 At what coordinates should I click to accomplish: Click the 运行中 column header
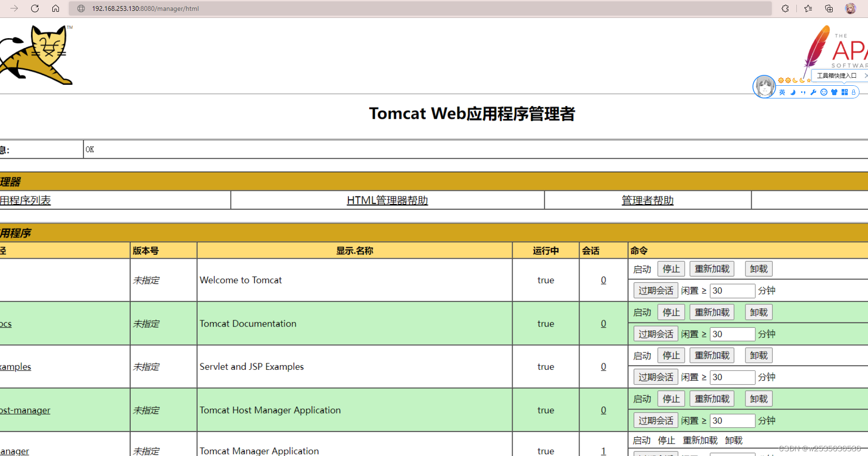[x=546, y=251]
